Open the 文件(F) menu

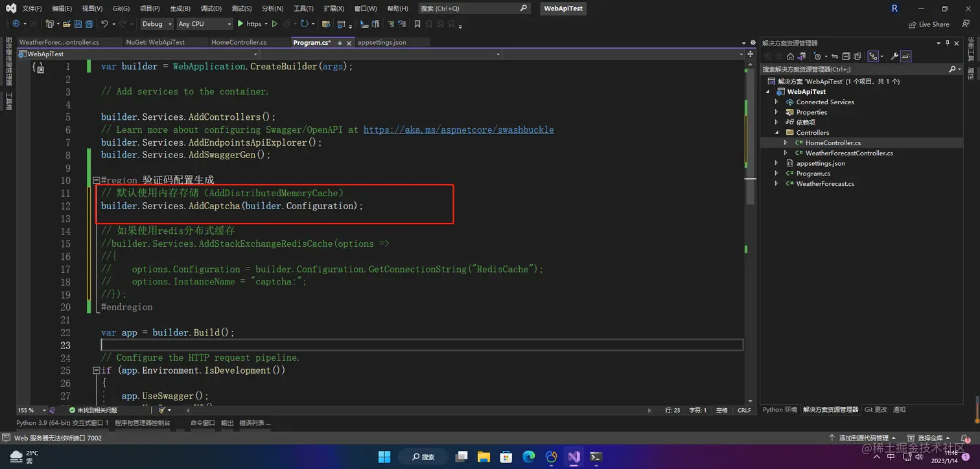click(32, 8)
